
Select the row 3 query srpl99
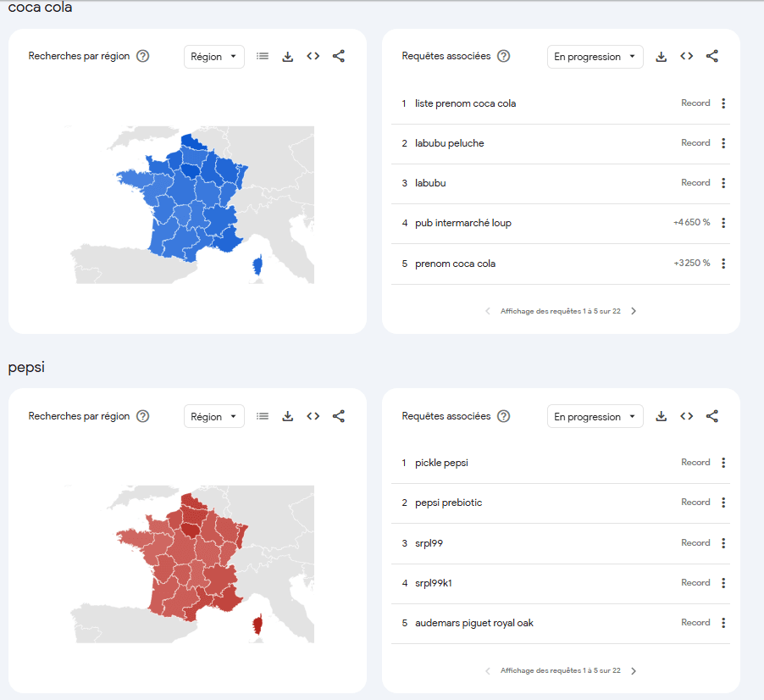(x=429, y=543)
